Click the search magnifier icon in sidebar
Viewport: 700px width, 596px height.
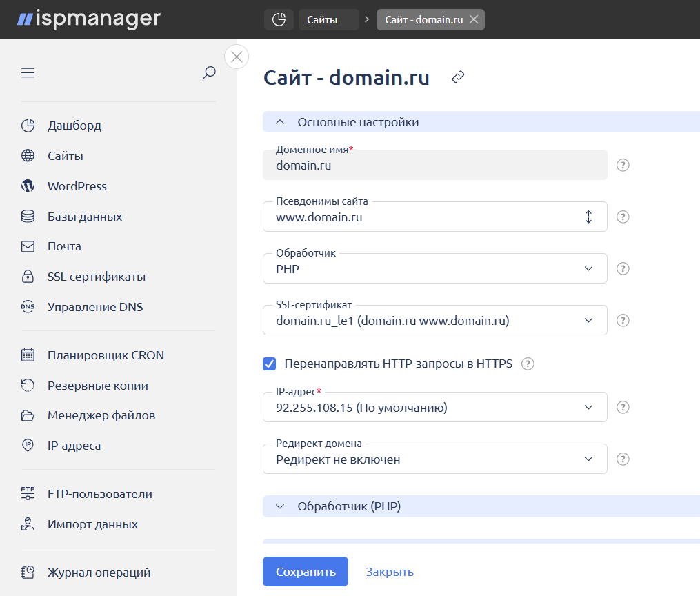coord(209,73)
